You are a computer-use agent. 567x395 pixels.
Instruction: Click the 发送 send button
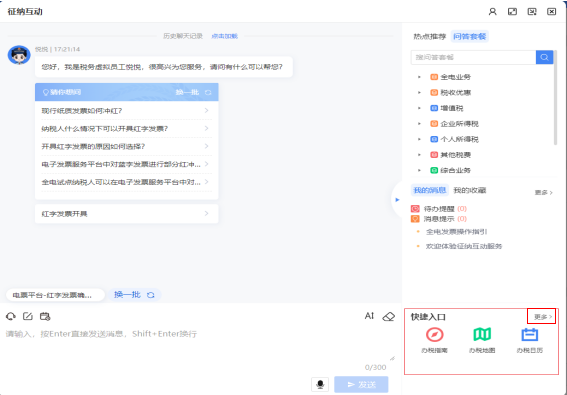(x=361, y=385)
